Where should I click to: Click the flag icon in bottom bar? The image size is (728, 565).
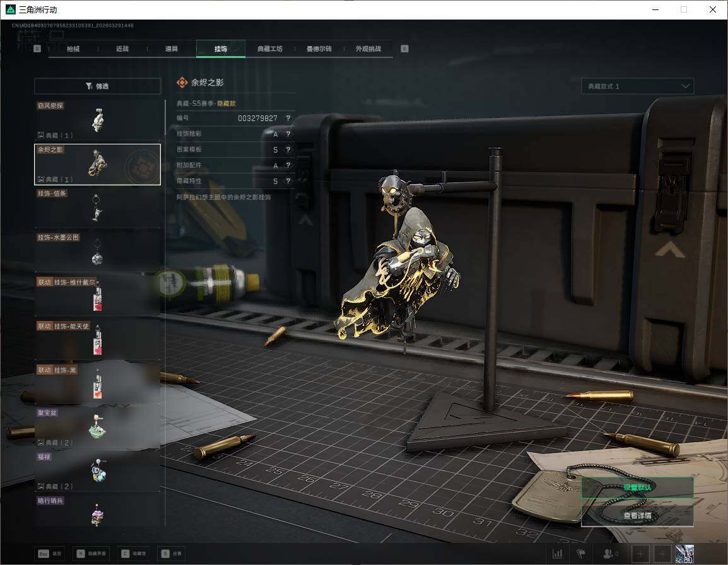tap(581, 554)
